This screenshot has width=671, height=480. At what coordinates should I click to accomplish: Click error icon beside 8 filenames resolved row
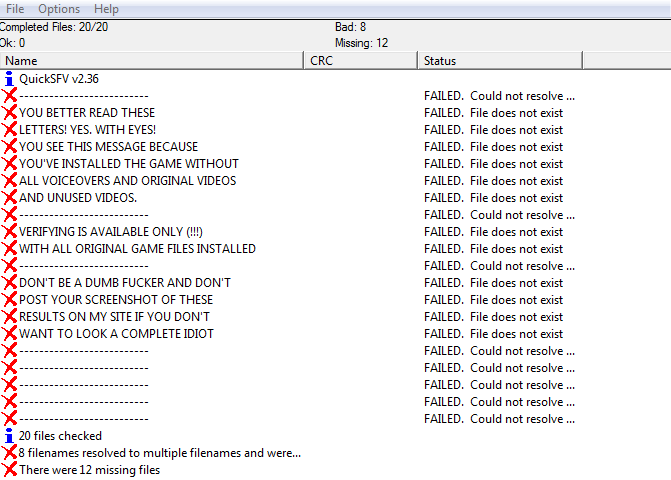[x=10, y=453]
